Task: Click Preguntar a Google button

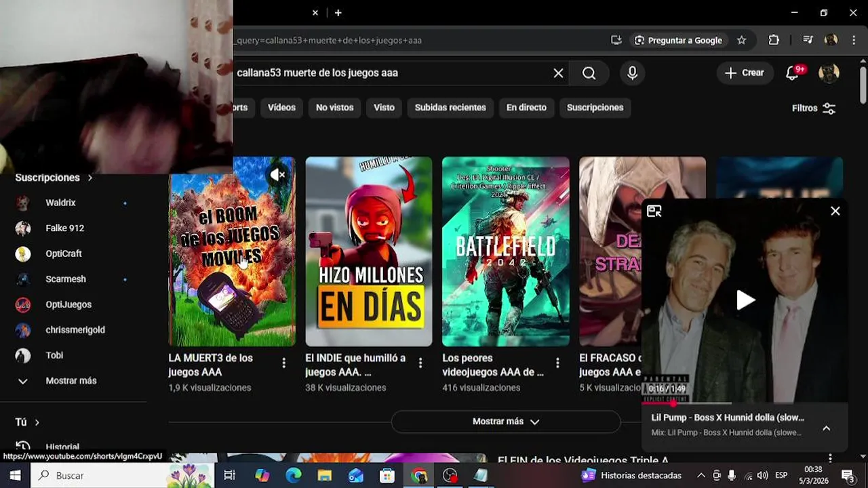Action: [678, 40]
